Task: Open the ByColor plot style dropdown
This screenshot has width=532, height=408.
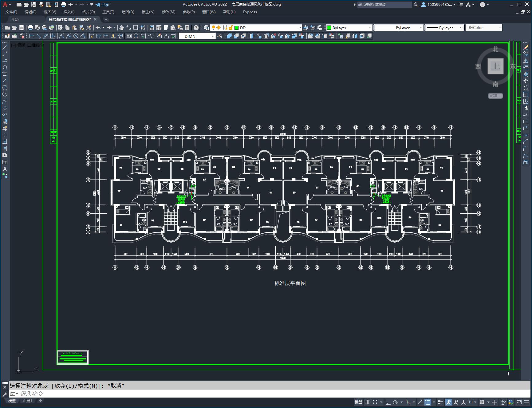Action: [500, 28]
